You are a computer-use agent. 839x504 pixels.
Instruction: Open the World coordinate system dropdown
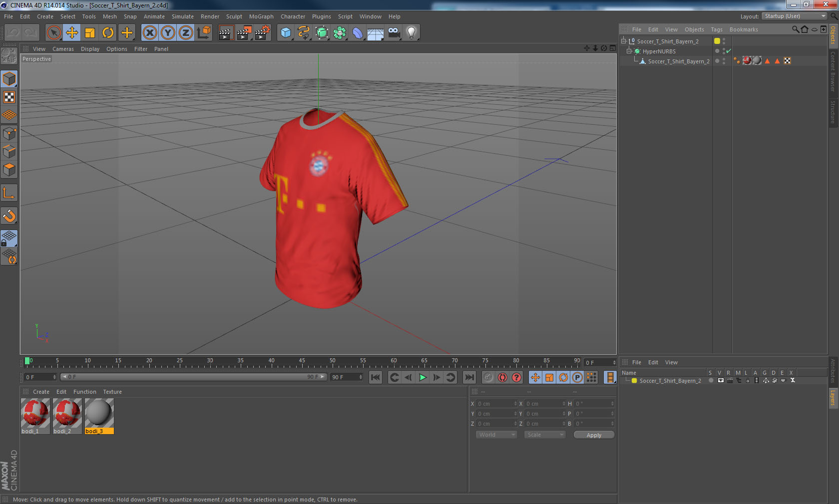pos(496,435)
